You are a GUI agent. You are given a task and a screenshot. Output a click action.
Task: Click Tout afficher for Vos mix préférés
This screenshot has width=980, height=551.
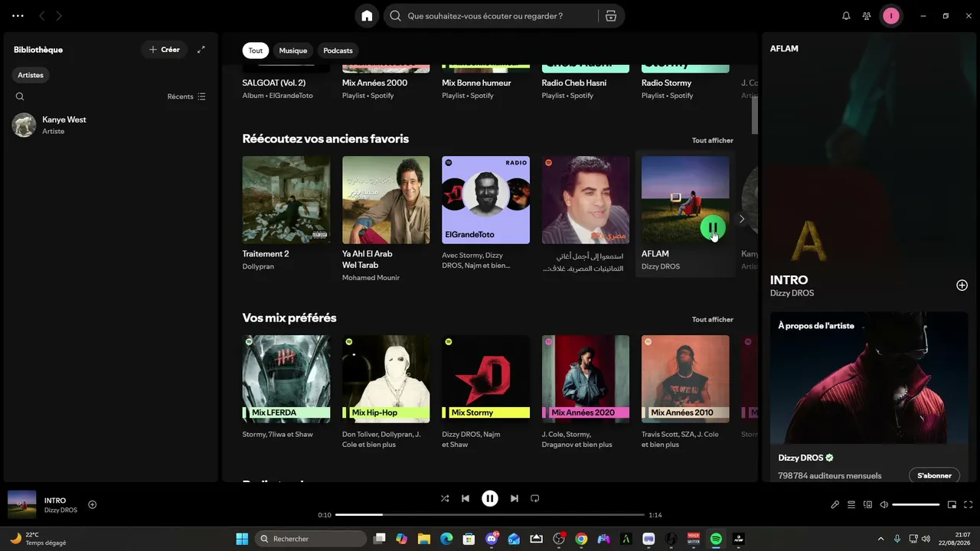(713, 319)
